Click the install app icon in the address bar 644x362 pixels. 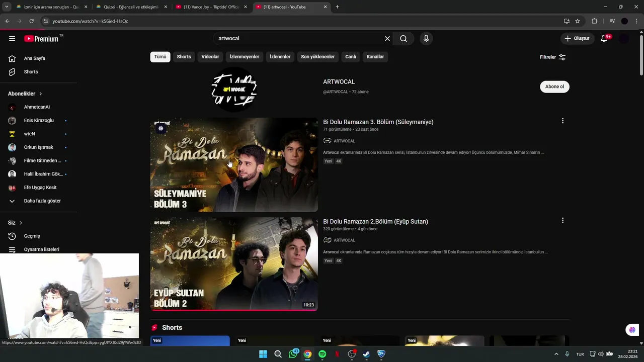click(x=567, y=21)
